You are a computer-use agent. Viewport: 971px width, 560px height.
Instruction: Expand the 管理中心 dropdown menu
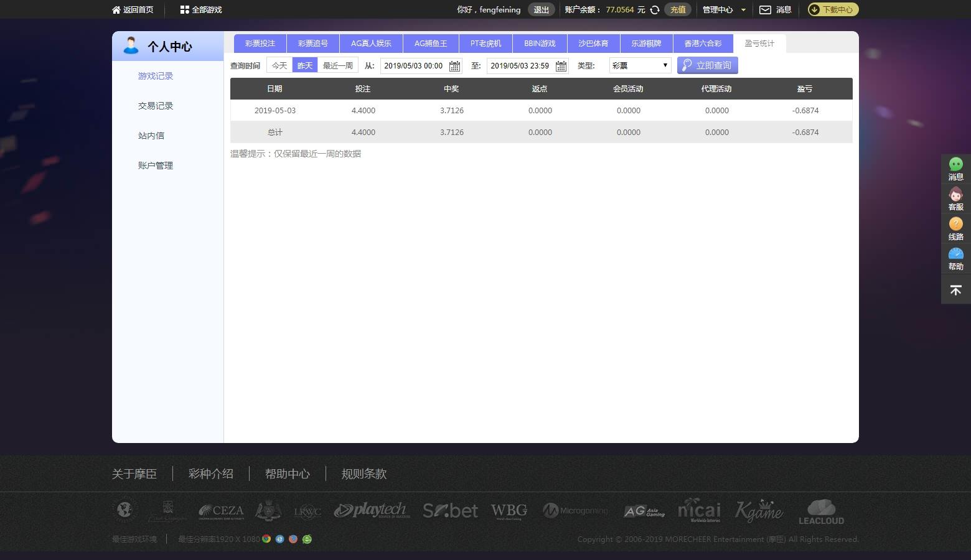724,10
